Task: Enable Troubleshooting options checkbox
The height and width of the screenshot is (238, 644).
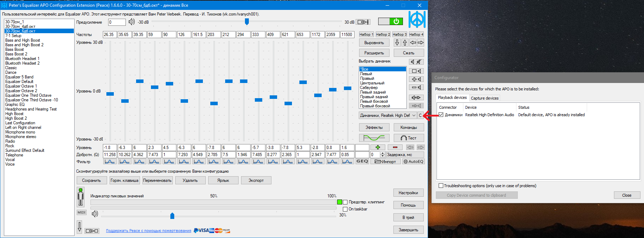Action: click(x=441, y=186)
